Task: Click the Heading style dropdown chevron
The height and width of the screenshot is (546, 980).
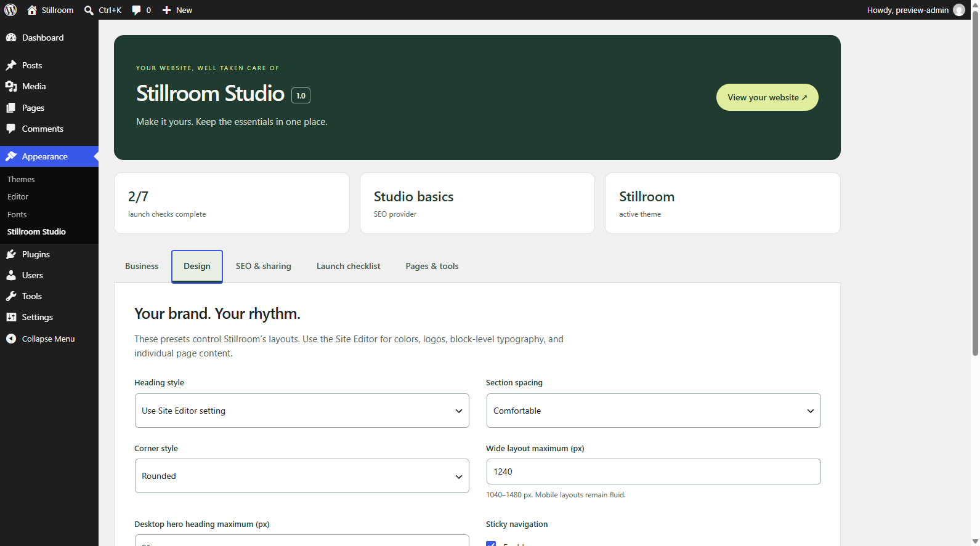Action: 459,411
